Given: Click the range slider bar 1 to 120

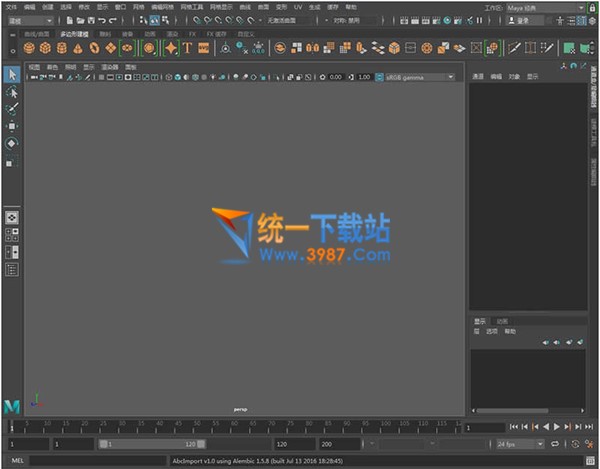Looking at the screenshot, I should (x=152, y=444).
